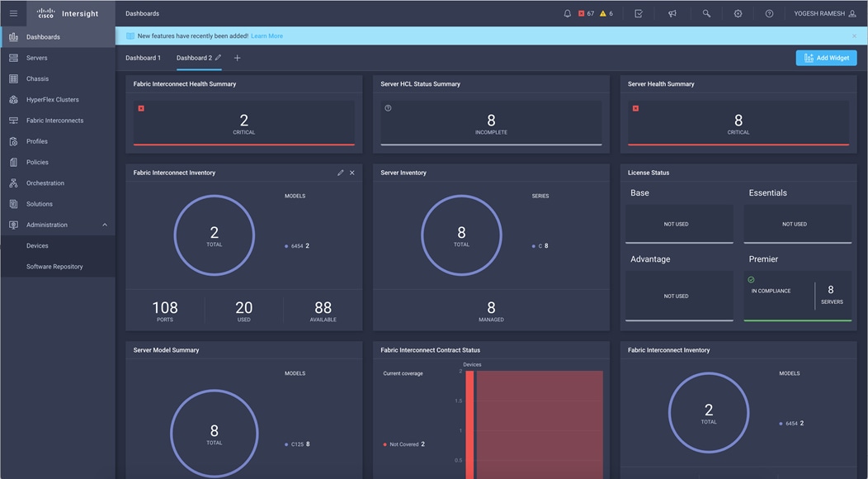This screenshot has width=868, height=479.
Task: Click the 'Fabric Interconnect Contract Status' widget title
Action: pyautogui.click(x=430, y=350)
